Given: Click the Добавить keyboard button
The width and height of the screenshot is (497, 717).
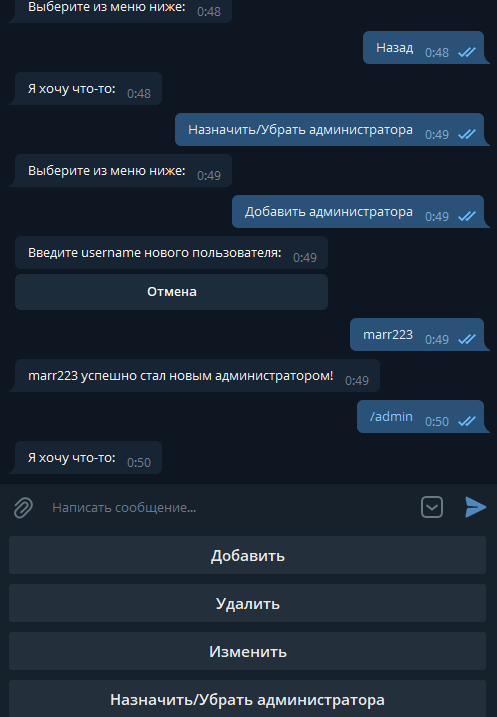Looking at the screenshot, I should [247, 555].
